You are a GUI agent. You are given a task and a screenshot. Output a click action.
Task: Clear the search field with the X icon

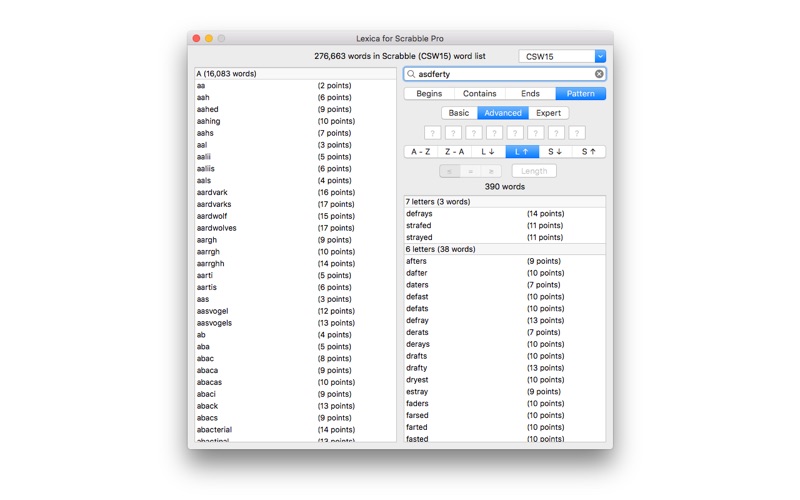click(599, 74)
